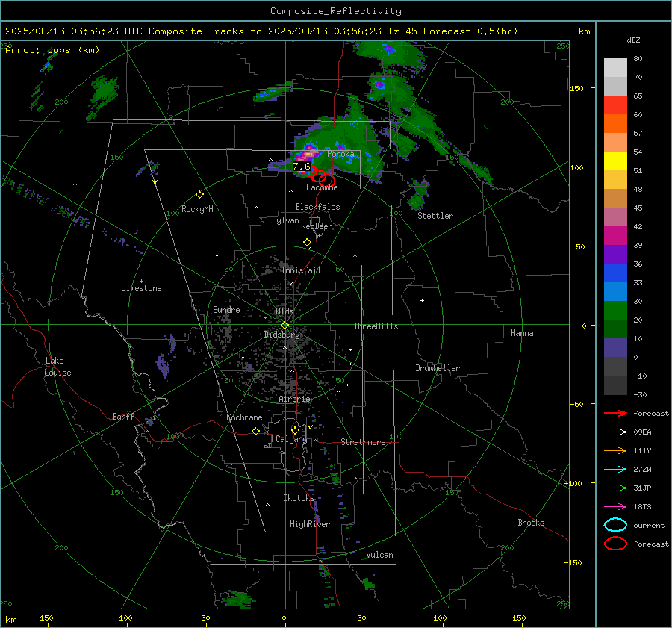Click the purple swatch between 39 and 36
Screen dimensions: 672x628
615,255
